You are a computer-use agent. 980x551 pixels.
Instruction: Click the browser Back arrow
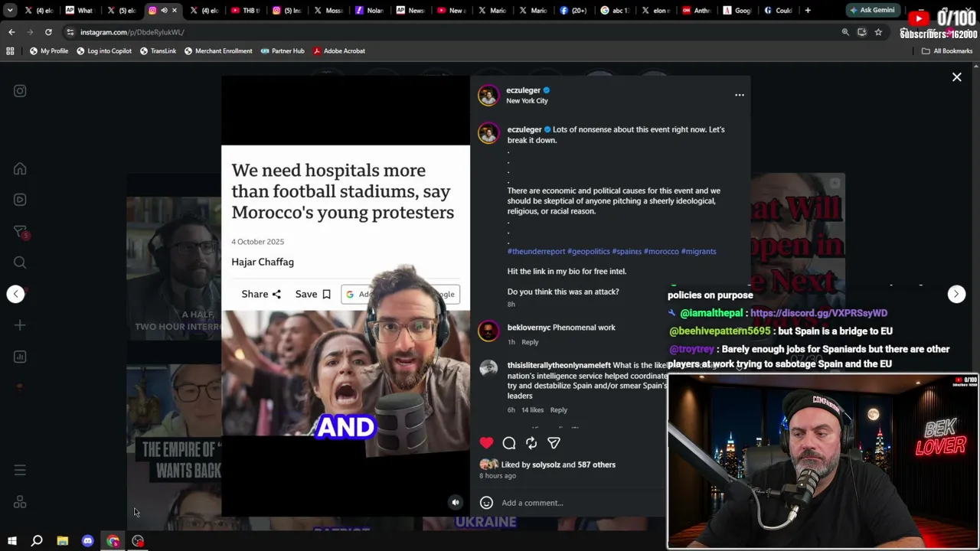11,32
